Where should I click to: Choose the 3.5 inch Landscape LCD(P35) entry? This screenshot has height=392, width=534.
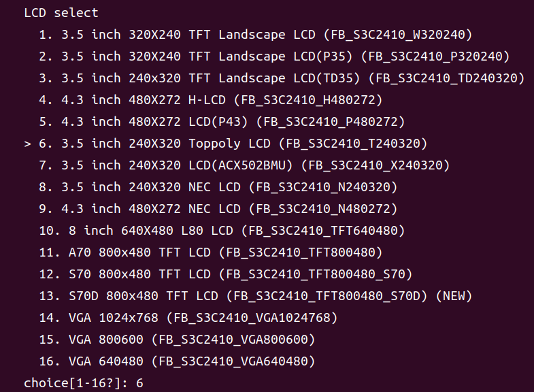coord(274,56)
